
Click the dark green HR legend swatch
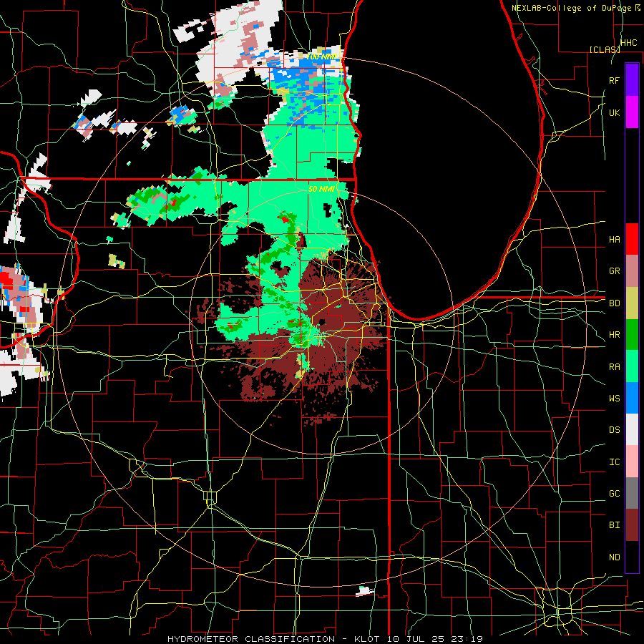pos(632,335)
